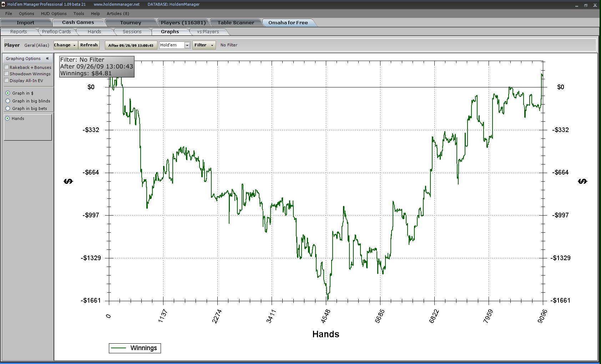
Task: Click the 4548 x-axis tick label
Action: 326,316
